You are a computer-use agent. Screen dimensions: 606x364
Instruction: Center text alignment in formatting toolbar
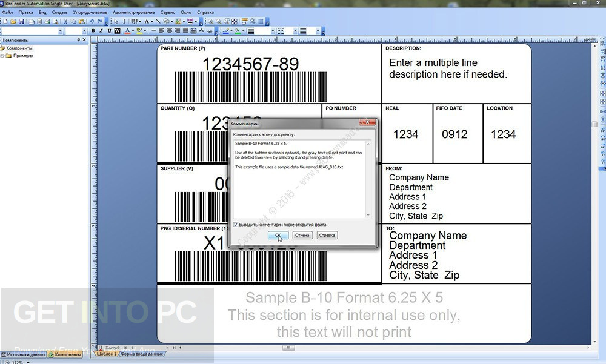click(x=169, y=30)
